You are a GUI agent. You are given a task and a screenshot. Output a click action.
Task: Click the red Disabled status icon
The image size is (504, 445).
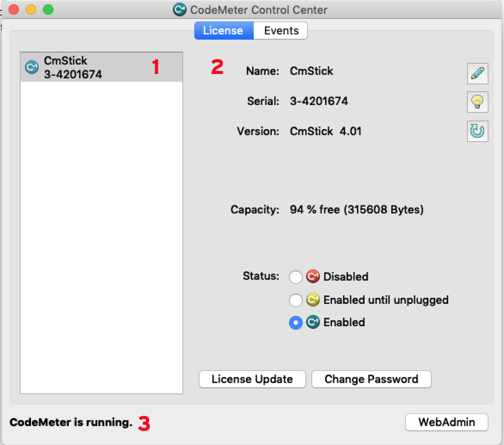tap(313, 276)
